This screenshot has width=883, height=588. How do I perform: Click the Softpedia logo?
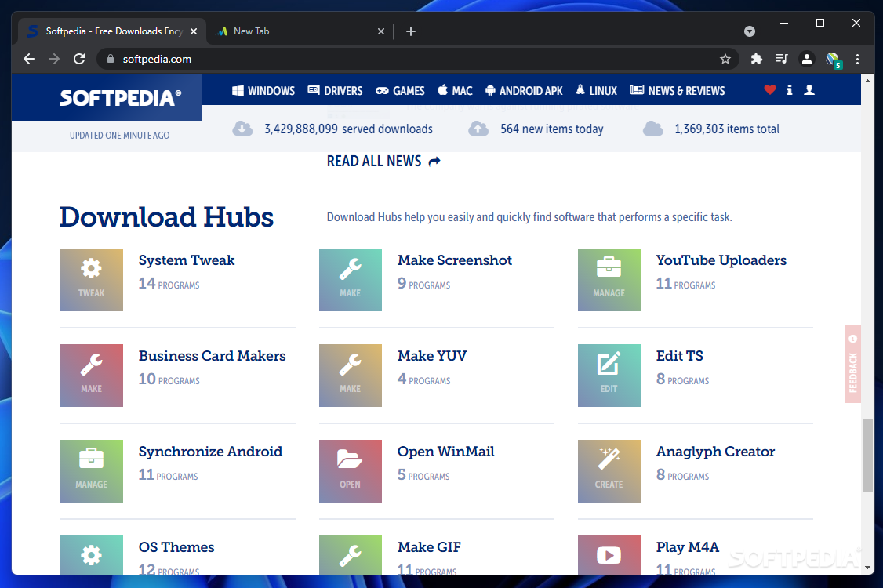[120, 98]
